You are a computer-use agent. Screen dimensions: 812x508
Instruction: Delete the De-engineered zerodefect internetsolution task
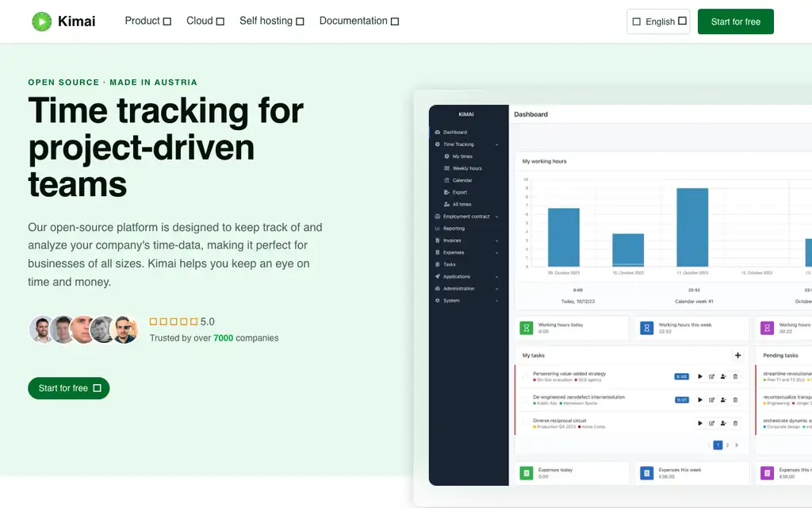point(735,400)
